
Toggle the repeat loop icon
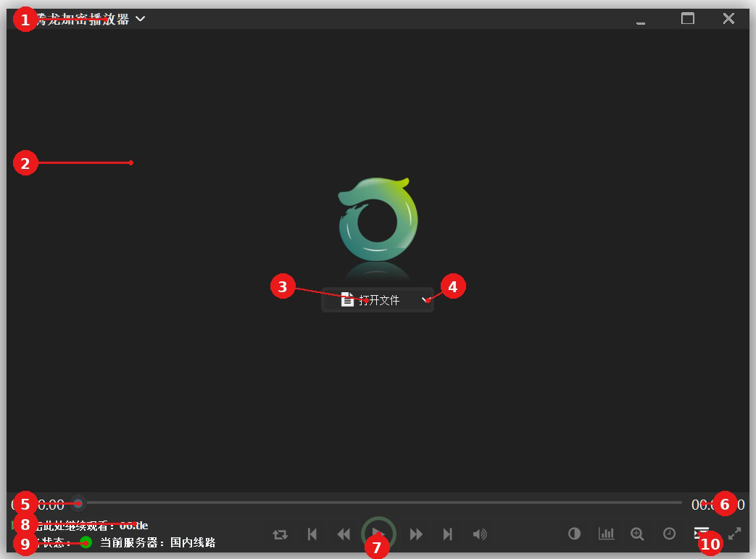point(280,534)
